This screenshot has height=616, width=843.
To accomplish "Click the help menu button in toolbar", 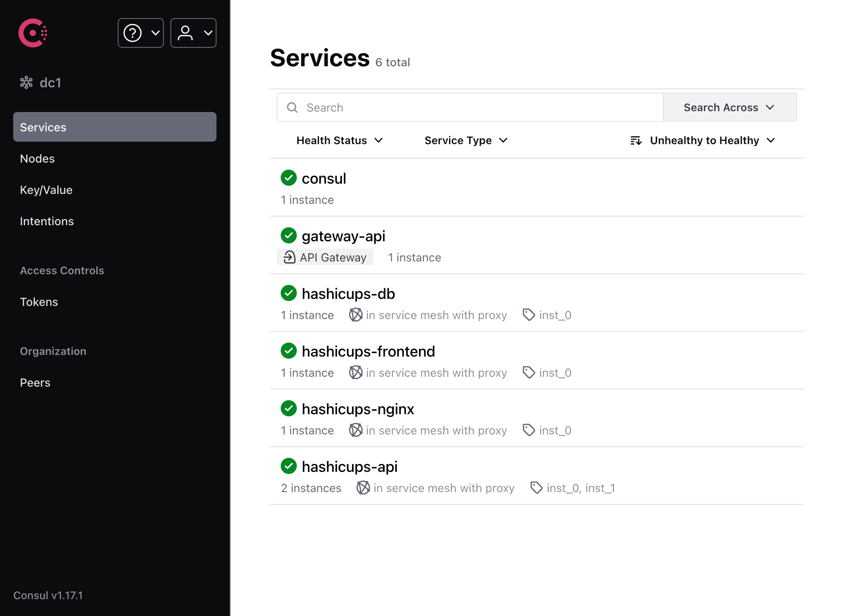I will 140,33.
